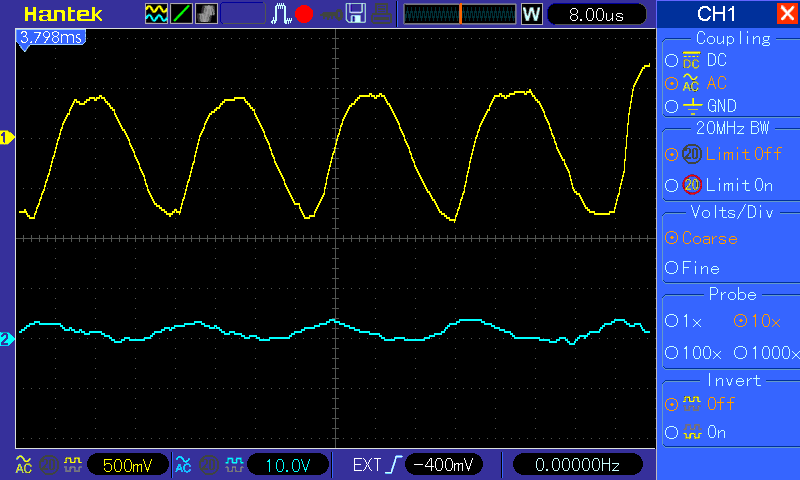The height and width of the screenshot is (480, 800).
Task: Click the Hantek logo
Action: [63, 14]
